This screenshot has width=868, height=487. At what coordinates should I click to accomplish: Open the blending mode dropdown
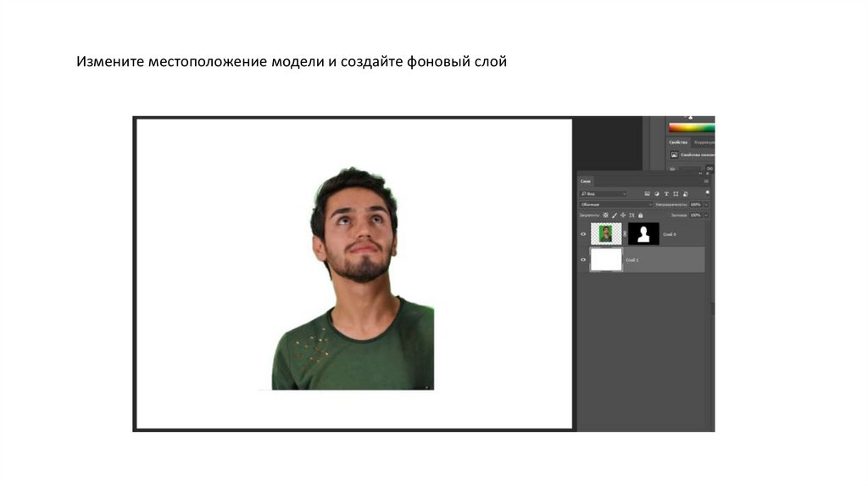(x=616, y=204)
